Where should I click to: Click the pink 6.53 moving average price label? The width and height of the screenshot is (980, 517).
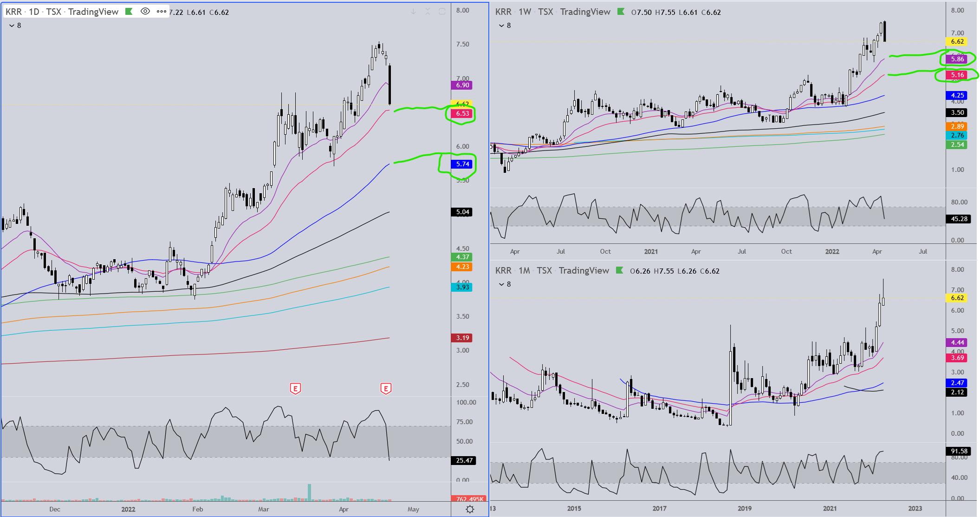pyautogui.click(x=462, y=114)
